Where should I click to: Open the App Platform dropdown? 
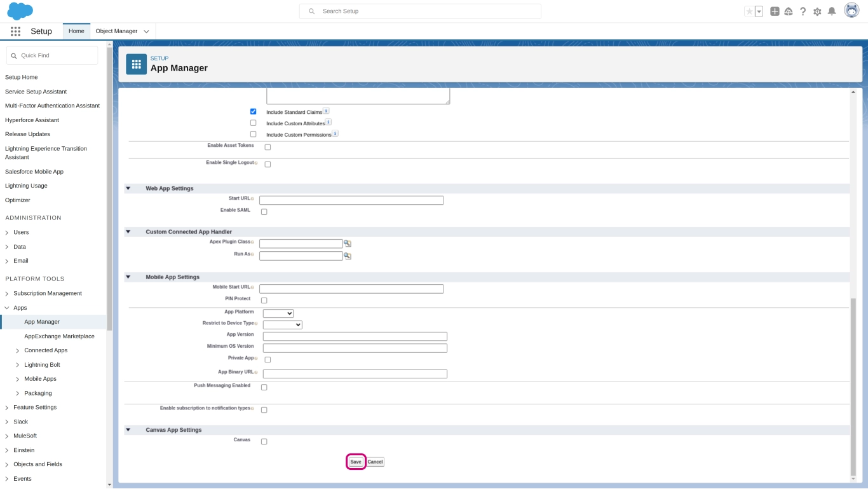tap(278, 313)
